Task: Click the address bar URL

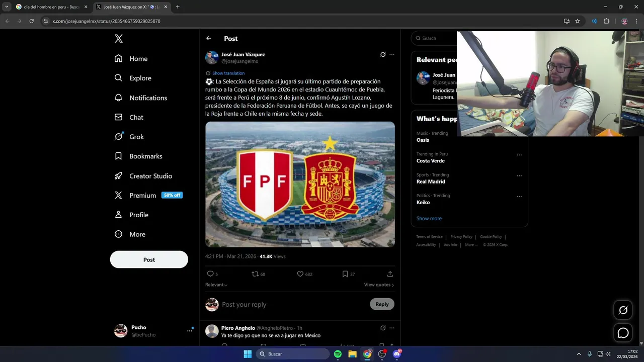Action: 107,21
